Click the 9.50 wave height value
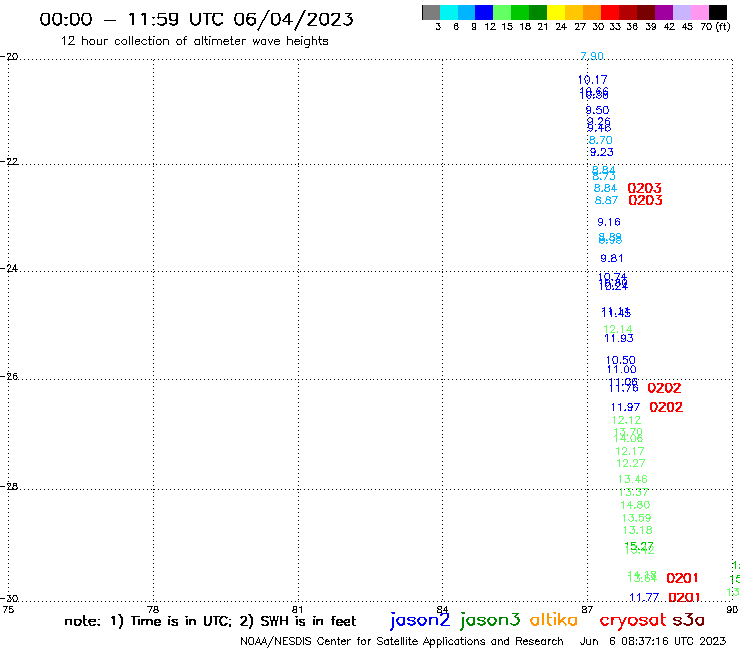 tap(597, 110)
